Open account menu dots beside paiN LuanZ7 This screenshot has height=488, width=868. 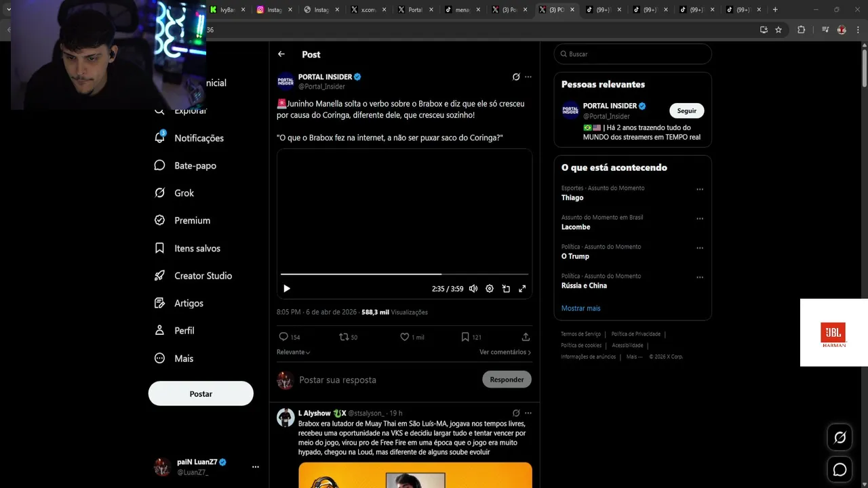point(256,467)
